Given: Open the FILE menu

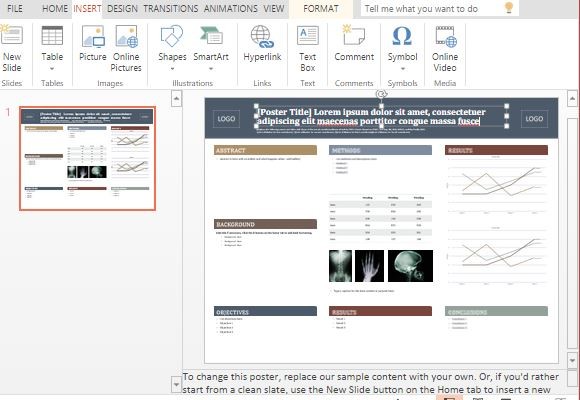Looking at the screenshot, I should 15,9.
